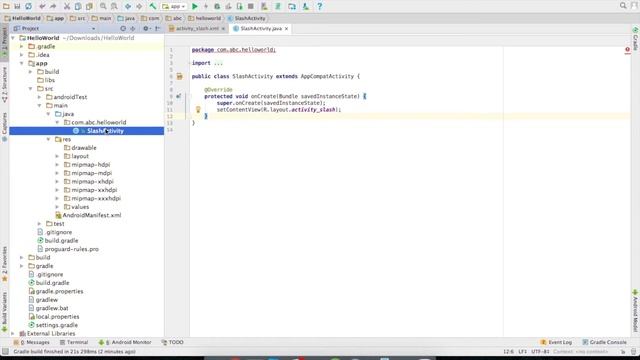Open the SDK Manager icon
This screenshot has width=640, height=360.
point(305,6)
